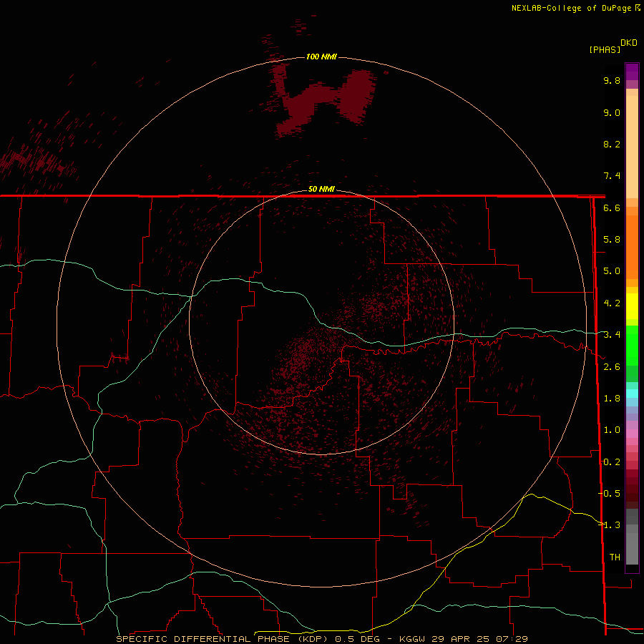Viewport: 644px width, 644px height.
Task: Click the 50 NMI range ring label
Action: click(321, 189)
